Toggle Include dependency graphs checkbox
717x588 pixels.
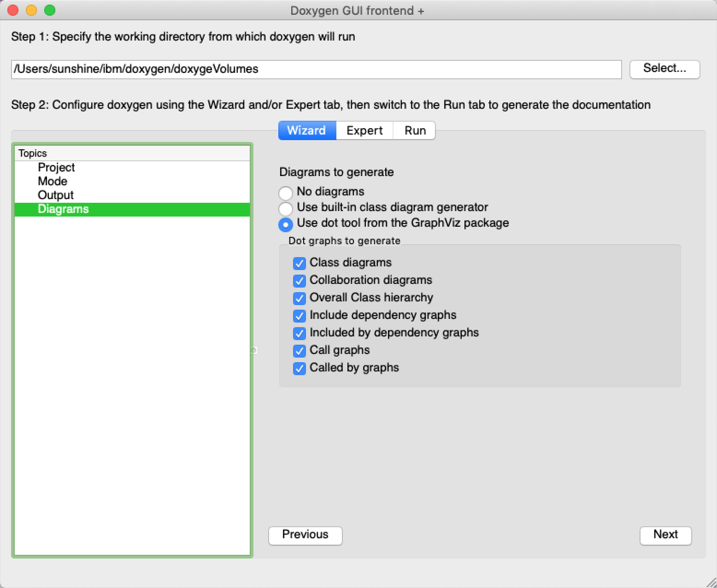[x=300, y=316]
